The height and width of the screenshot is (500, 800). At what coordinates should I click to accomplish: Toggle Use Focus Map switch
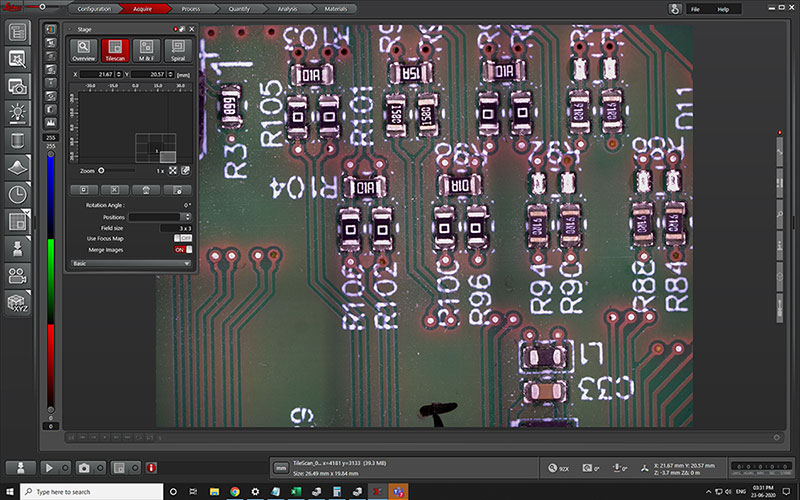[183, 238]
